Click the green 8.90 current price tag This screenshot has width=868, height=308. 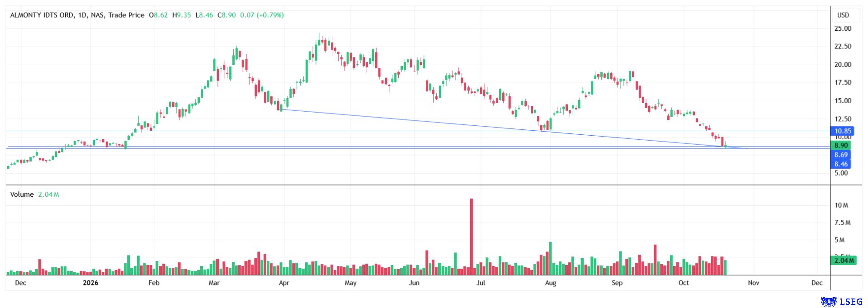click(841, 145)
